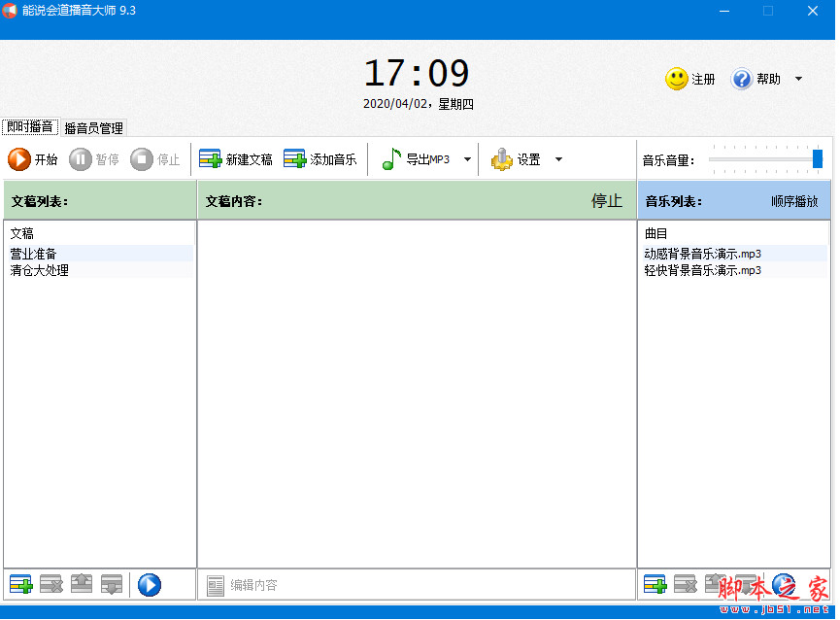The height and width of the screenshot is (620, 840).
Task: Select the 即时播音 tab
Action: [x=29, y=127]
